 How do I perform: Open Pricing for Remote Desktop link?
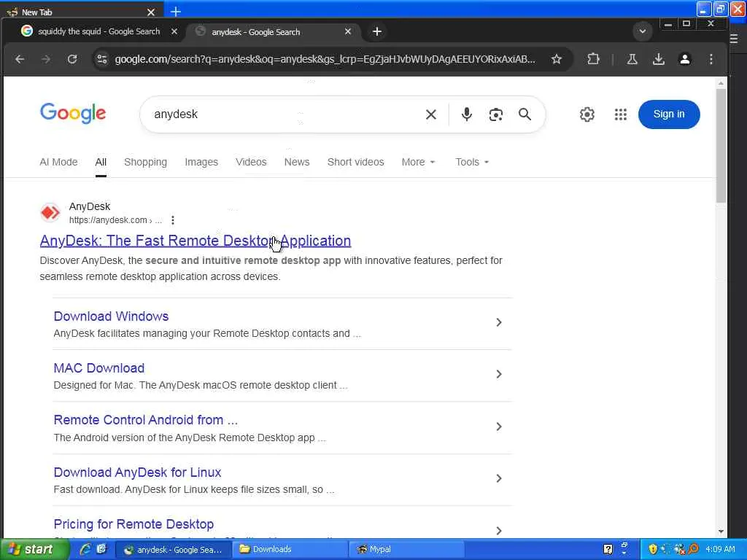(133, 524)
